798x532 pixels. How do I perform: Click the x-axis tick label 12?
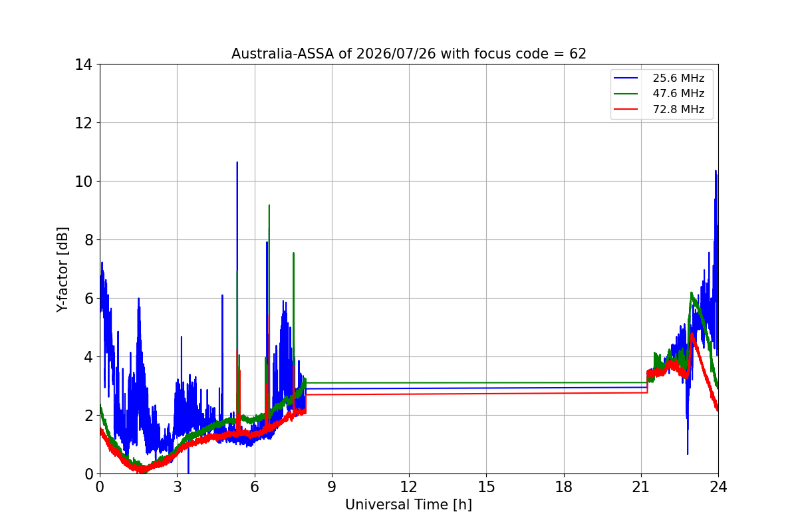[x=409, y=486]
